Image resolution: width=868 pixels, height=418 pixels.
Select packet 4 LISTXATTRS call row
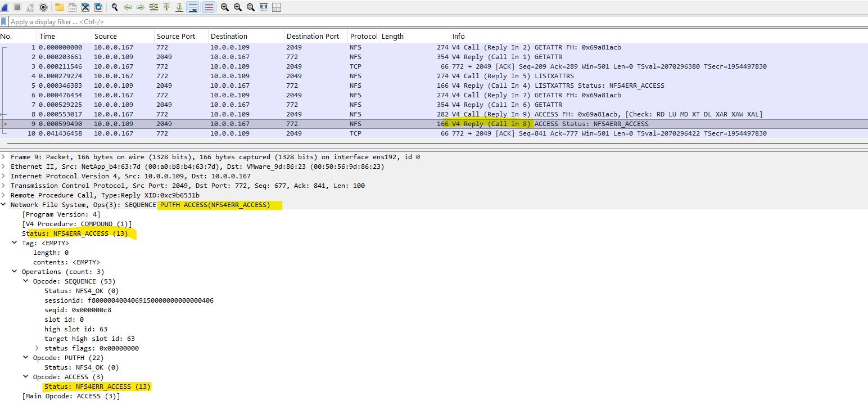pos(434,76)
